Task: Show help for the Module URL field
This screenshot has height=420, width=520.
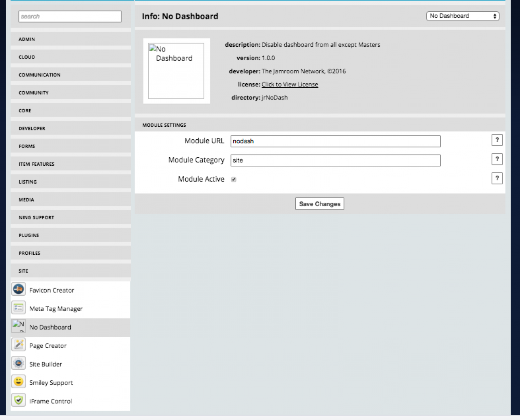Action: (x=497, y=140)
